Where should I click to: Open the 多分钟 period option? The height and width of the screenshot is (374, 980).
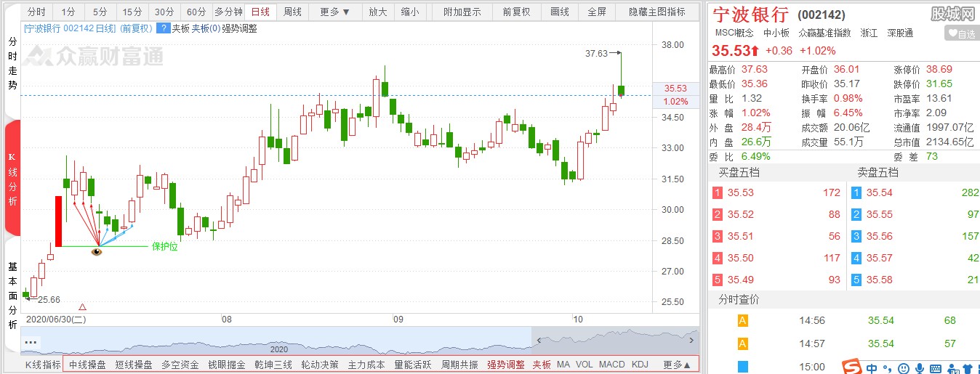coord(228,12)
